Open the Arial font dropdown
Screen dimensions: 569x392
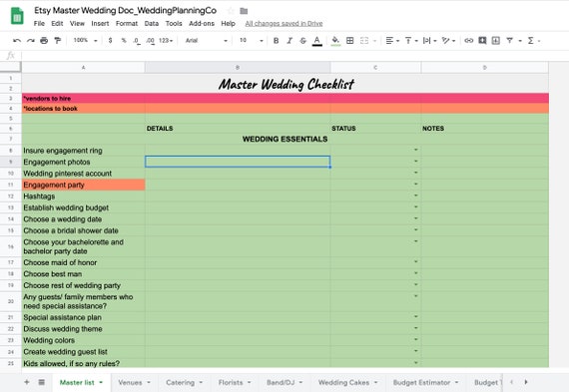[206, 41]
